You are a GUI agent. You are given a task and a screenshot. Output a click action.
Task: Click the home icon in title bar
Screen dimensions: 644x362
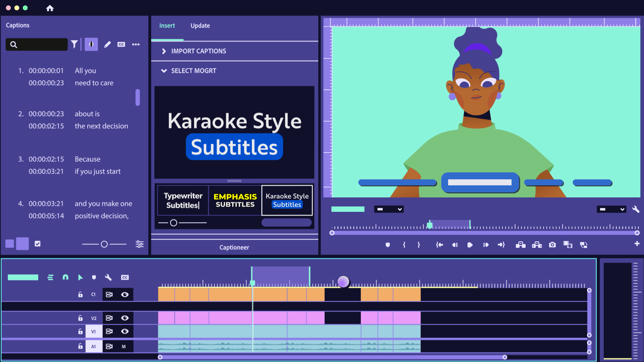tap(50, 8)
